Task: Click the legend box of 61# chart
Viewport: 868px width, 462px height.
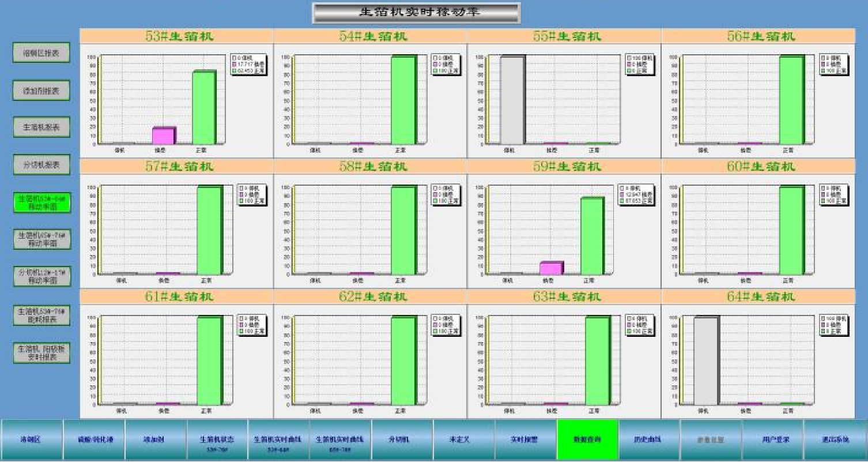Action: [252, 325]
